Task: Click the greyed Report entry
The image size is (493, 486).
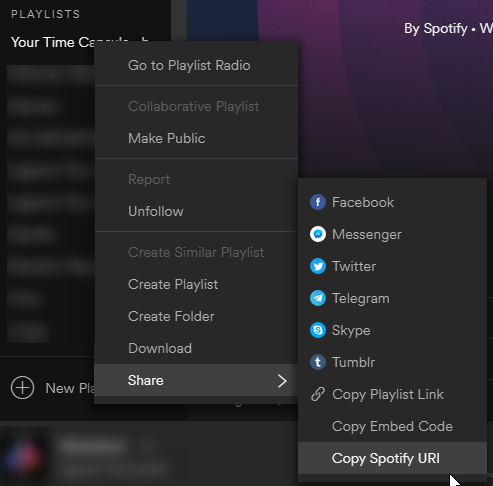Action: pyautogui.click(x=196, y=179)
